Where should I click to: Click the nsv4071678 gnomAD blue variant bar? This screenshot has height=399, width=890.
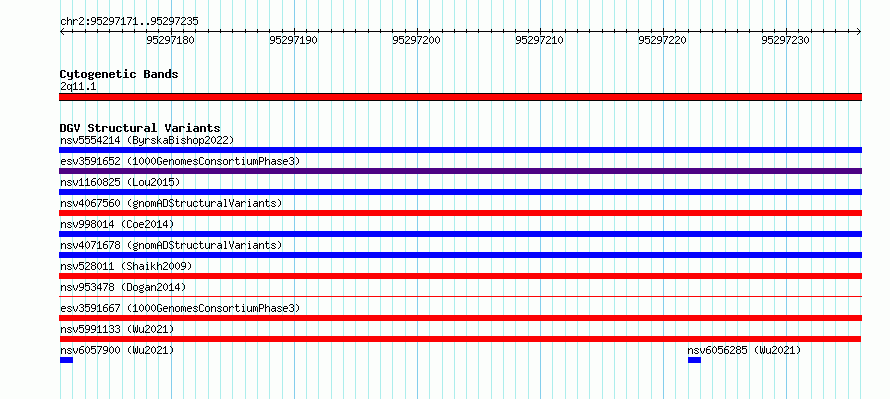[460, 255]
